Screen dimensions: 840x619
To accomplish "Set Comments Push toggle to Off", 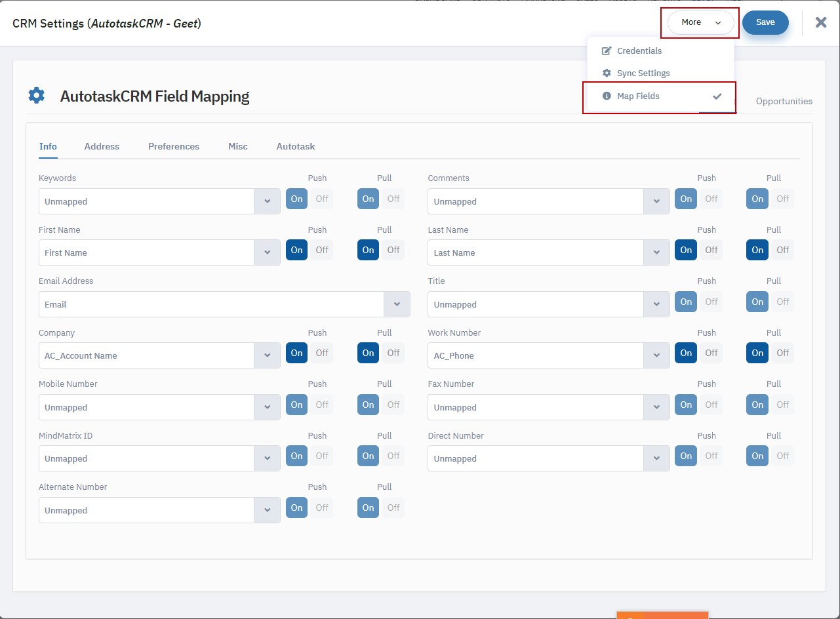I will click(x=711, y=199).
